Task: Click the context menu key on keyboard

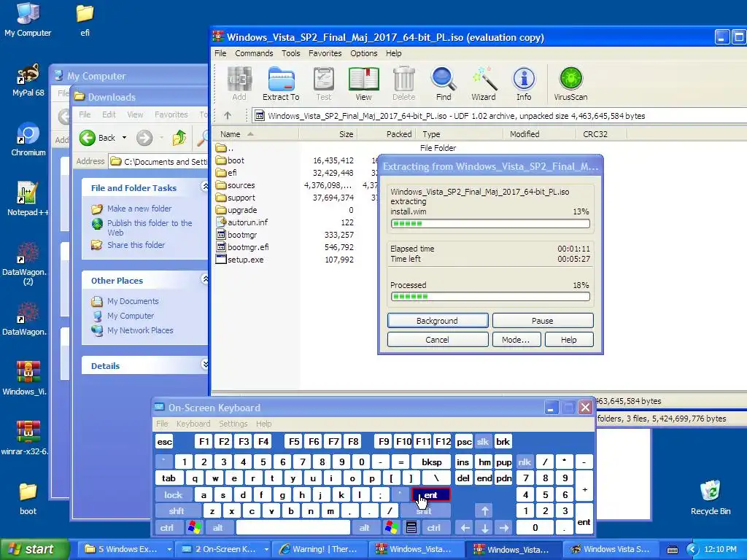Action: tap(411, 528)
